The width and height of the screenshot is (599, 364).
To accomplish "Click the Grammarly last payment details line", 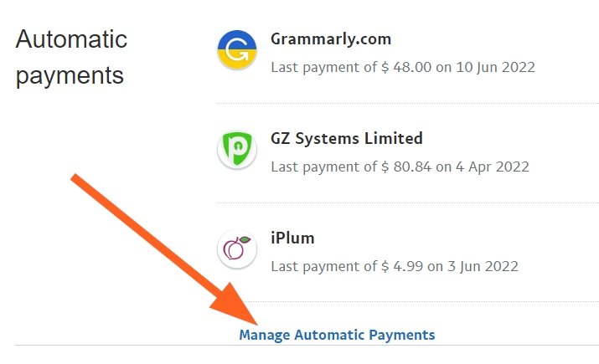I will tap(403, 67).
